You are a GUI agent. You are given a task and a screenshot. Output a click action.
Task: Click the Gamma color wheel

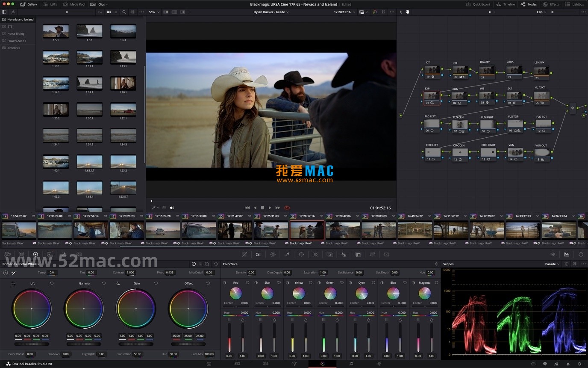84,308
